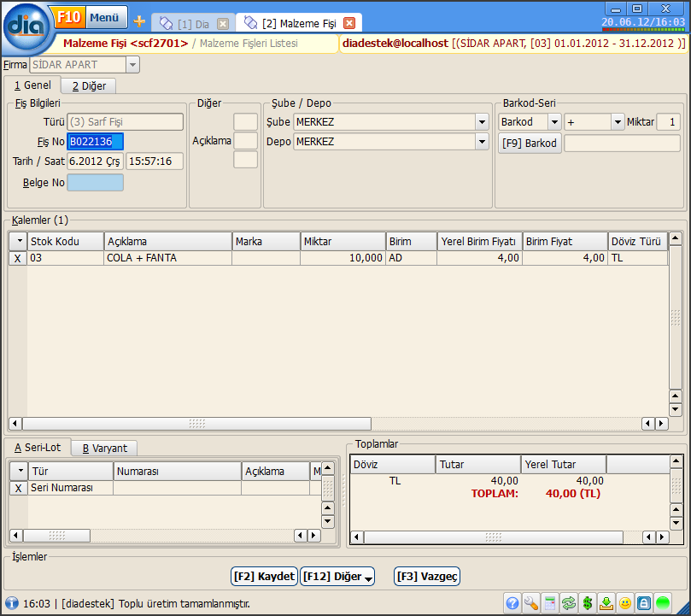Open the Şube dropdown list
The width and height of the screenshot is (691, 616).
click(482, 122)
